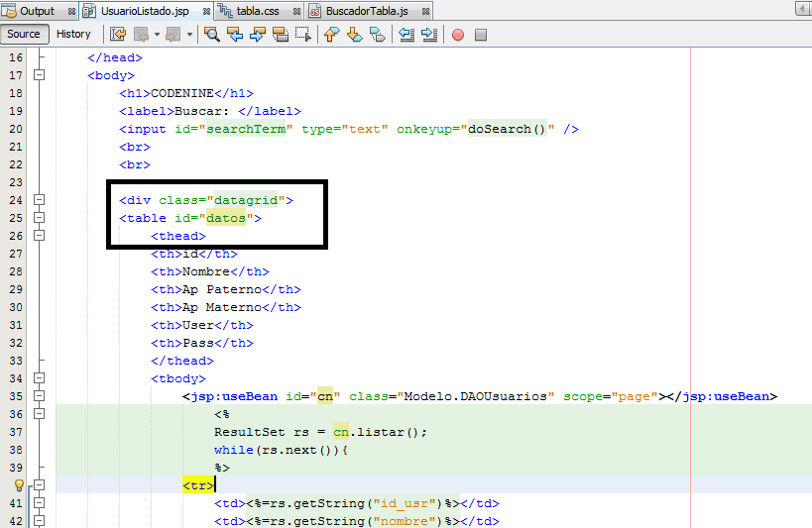
Task: Collapse the scriptlet fold on line 36
Action: 39,414
